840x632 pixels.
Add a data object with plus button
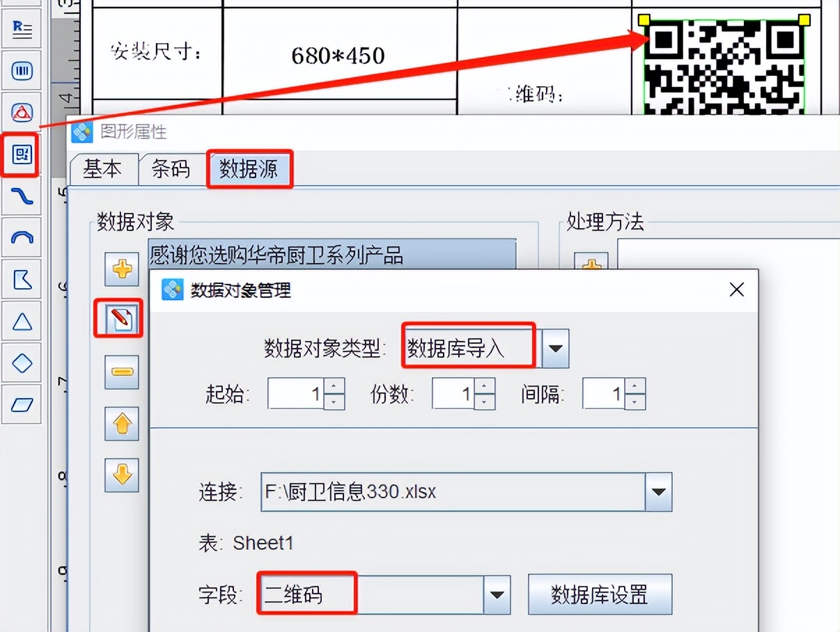(122, 269)
